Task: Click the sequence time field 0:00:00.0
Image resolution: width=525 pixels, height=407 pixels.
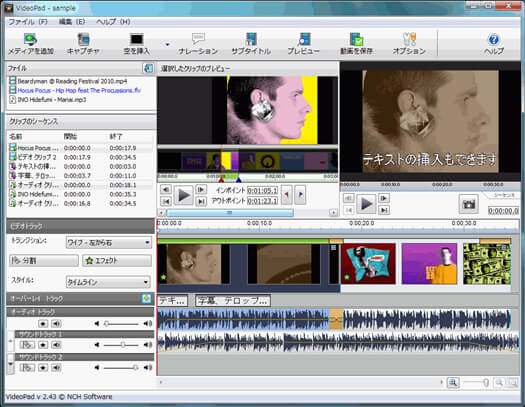Action: 503,211
